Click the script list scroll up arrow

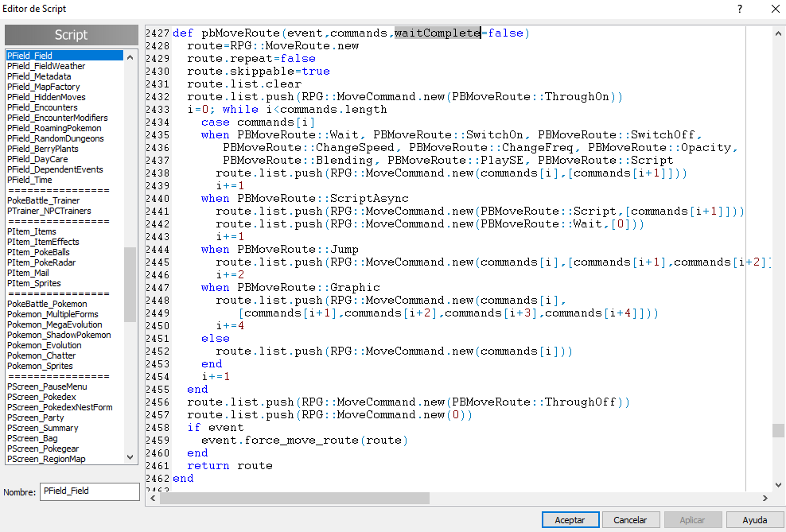pos(130,56)
